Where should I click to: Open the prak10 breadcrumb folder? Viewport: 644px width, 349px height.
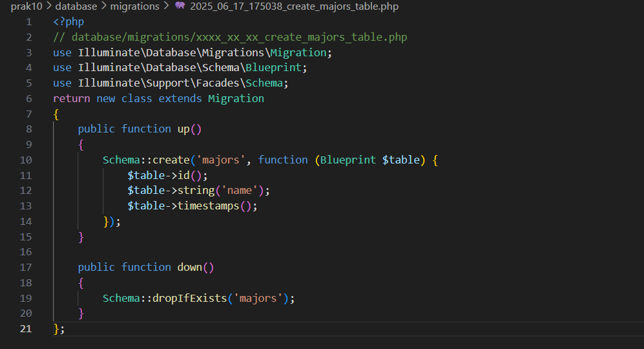pos(25,6)
